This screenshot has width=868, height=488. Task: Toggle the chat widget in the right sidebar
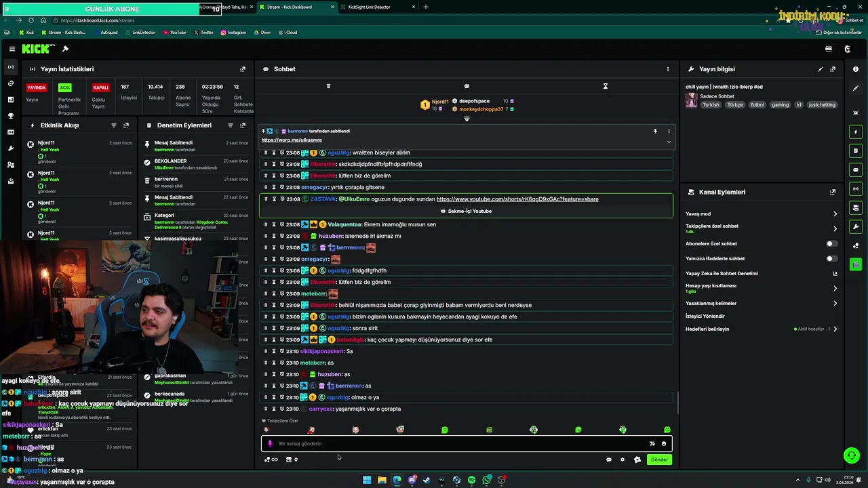click(x=856, y=169)
